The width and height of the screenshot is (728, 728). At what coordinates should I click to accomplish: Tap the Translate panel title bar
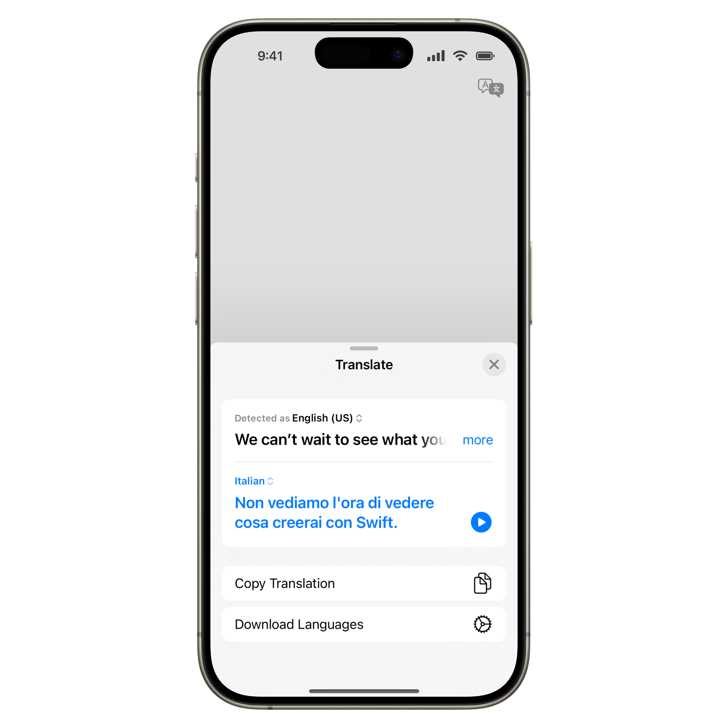(x=364, y=364)
